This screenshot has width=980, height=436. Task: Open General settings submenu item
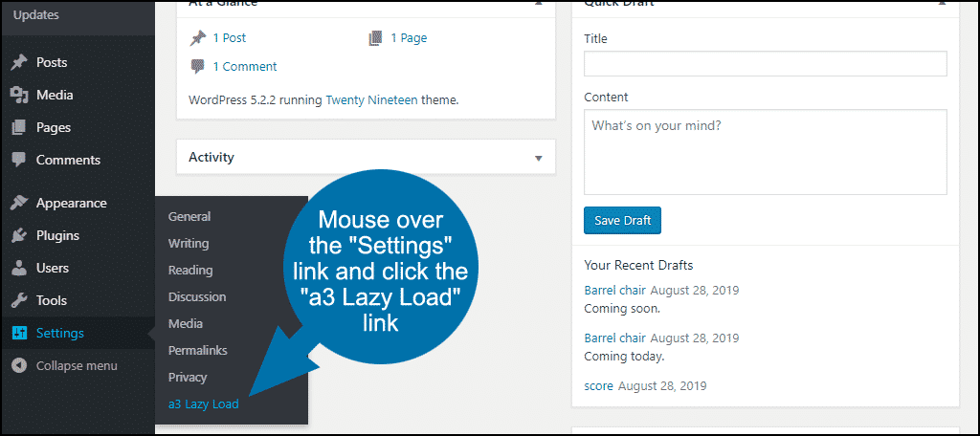pyautogui.click(x=189, y=217)
